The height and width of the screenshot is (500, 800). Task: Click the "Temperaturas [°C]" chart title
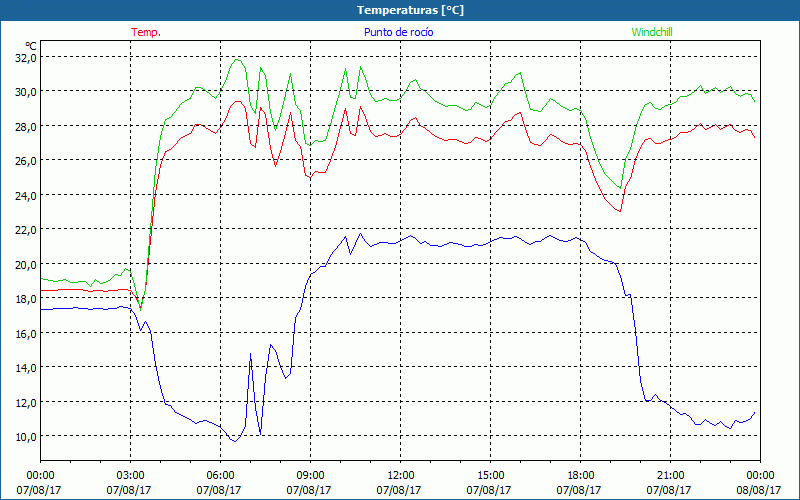410,10
